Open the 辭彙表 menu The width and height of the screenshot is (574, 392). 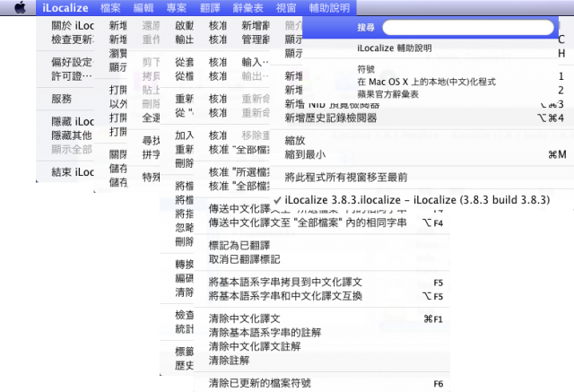click(x=248, y=8)
